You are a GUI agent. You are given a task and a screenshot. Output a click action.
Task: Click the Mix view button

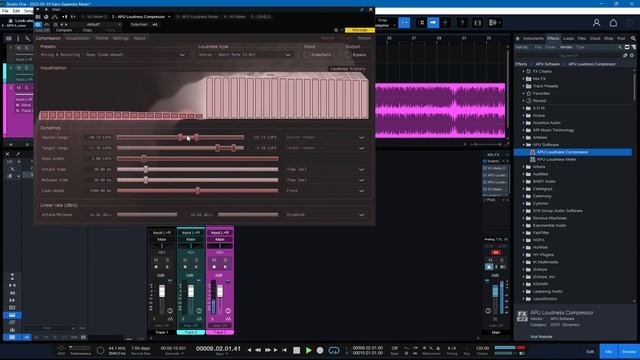pyautogui.click(x=609, y=351)
